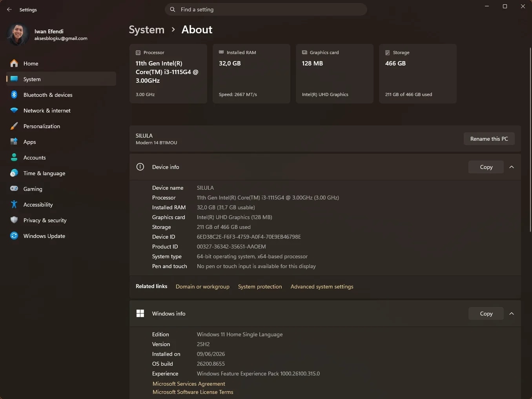
Task: Click the Installed on date 09/06/2026
Action: click(211, 354)
